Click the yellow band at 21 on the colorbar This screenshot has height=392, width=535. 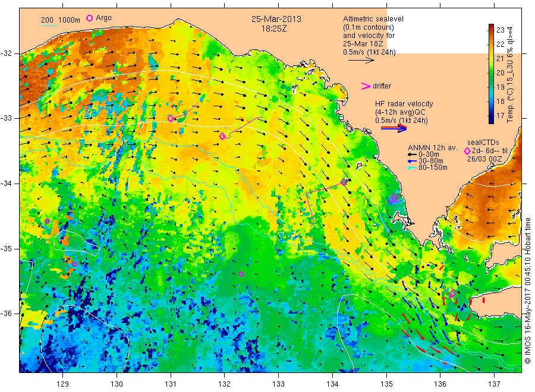[492, 58]
